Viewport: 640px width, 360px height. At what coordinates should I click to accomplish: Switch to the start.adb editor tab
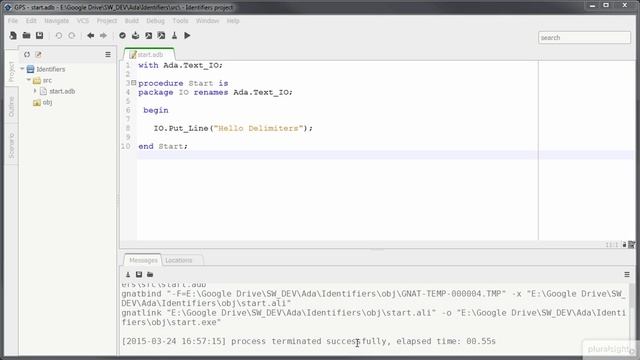(149, 55)
